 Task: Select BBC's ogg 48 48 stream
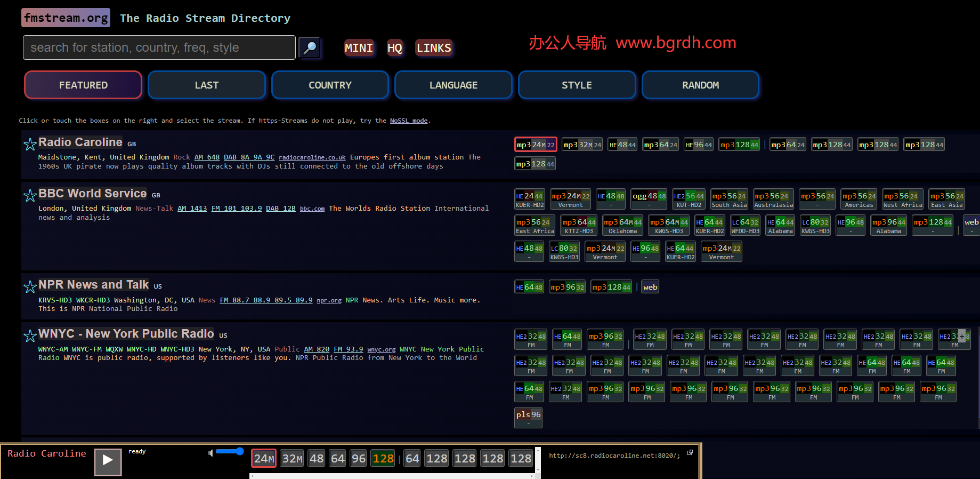[649, 199]
